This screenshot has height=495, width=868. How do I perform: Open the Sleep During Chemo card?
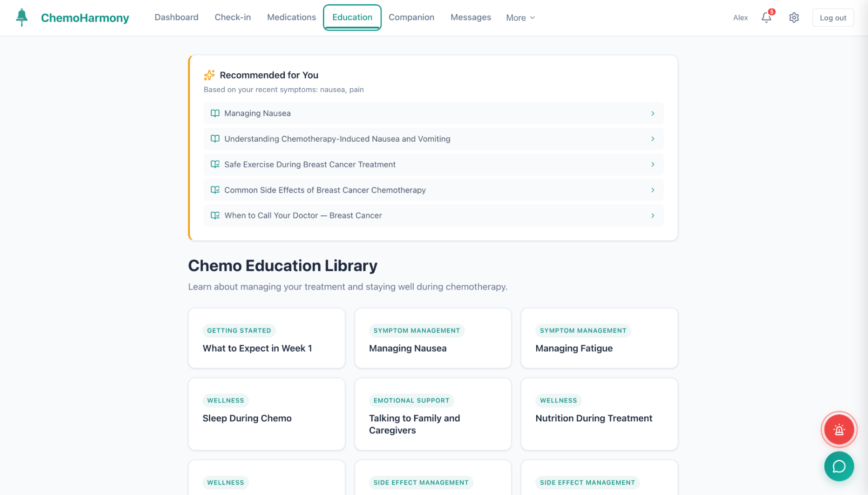tap(266, 414)
